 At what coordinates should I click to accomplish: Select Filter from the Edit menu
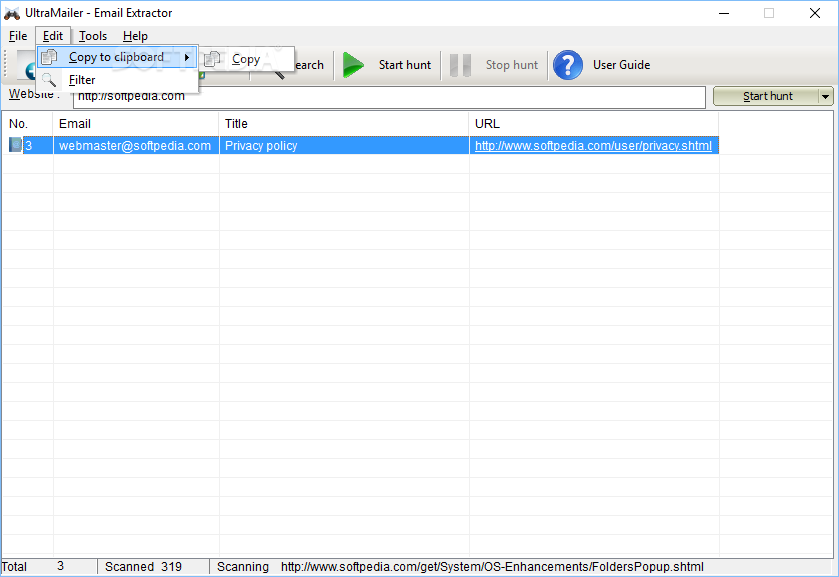pyautogui.click(x=117, y=80)
